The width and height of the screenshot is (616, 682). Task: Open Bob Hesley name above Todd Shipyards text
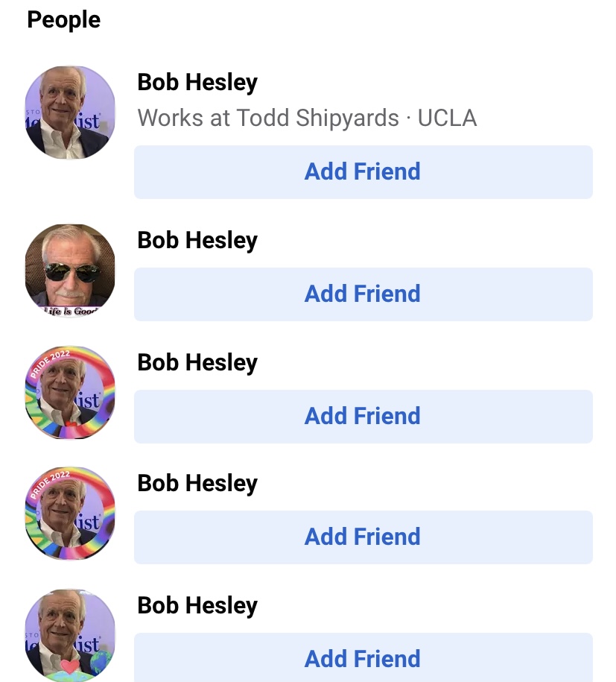[x=197, y=82]
